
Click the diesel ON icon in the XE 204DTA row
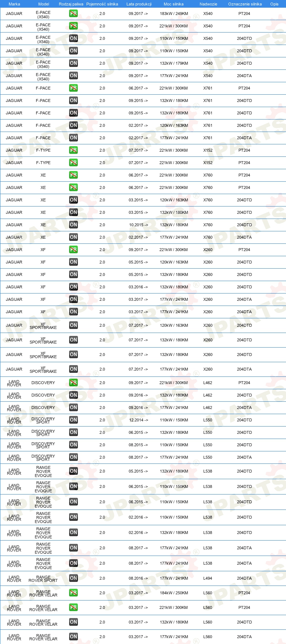tap(74, 237)
